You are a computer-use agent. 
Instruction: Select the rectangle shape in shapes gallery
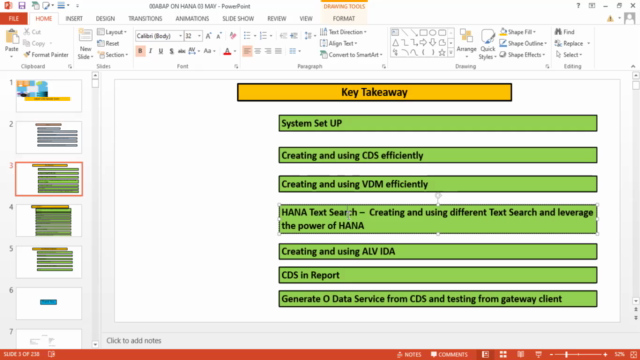coord(423,33)
